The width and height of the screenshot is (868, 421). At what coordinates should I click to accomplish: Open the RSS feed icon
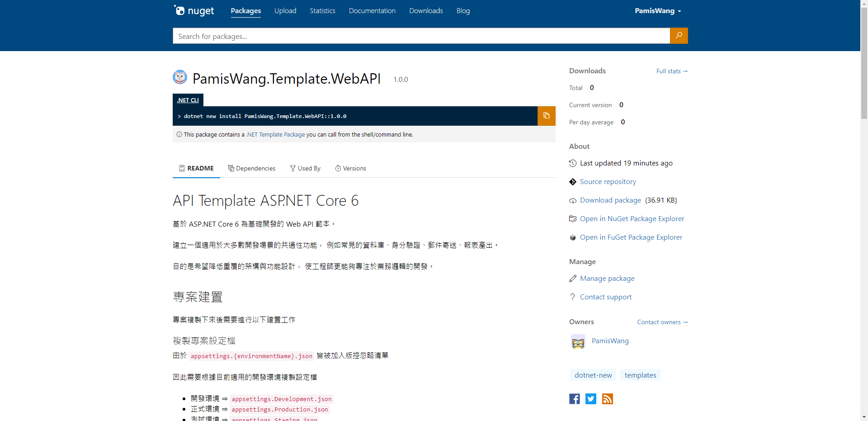click(x=608, y=399)
